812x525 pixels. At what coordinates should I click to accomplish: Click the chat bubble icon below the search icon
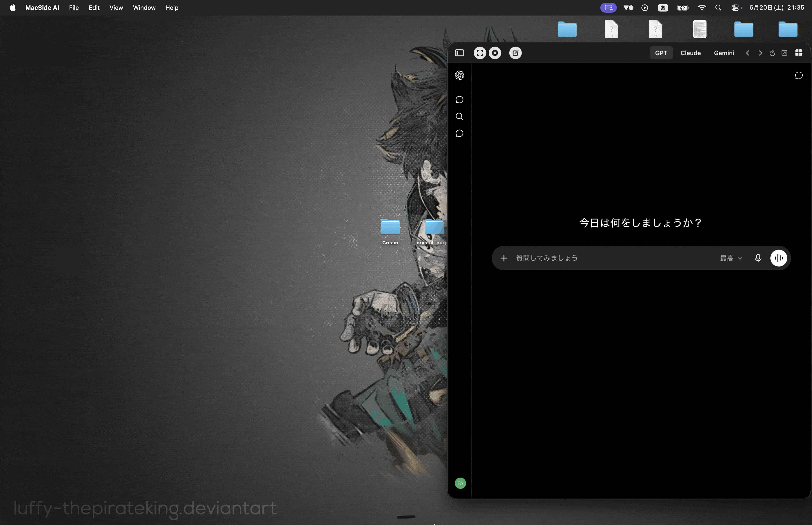(459, 133)
